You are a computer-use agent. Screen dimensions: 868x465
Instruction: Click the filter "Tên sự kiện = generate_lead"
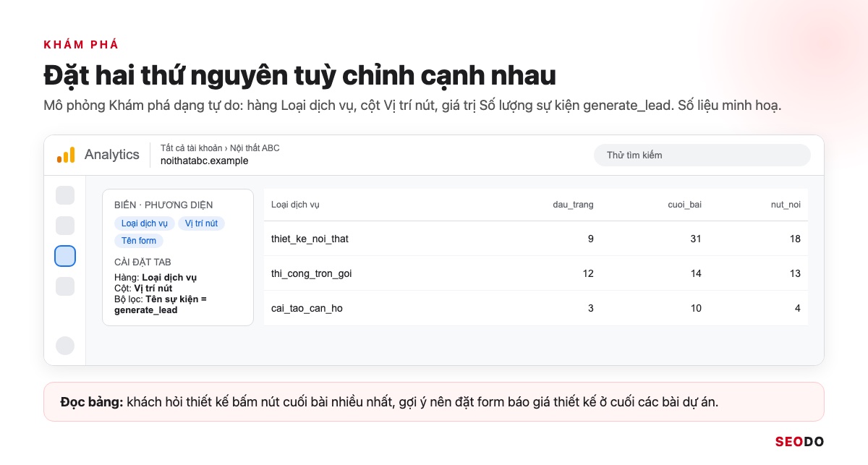(161, 304)
